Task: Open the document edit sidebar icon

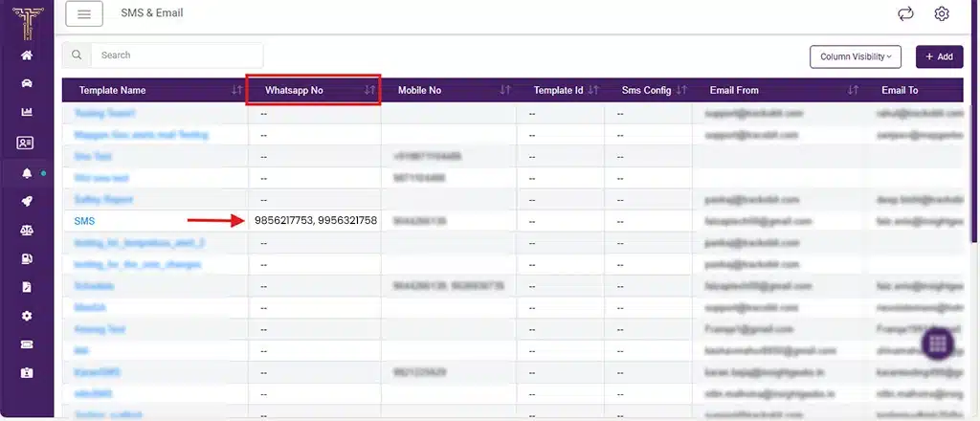Action: tap(26, 287)
